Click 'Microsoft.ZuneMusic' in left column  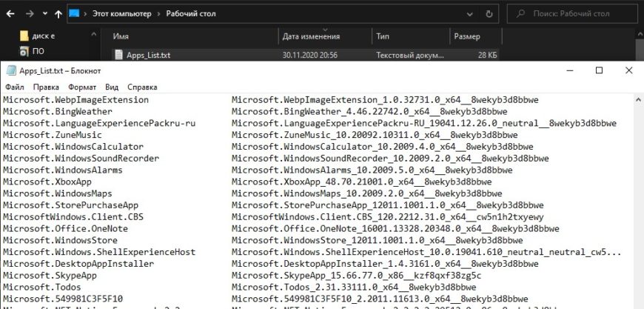tap(52, 135)
